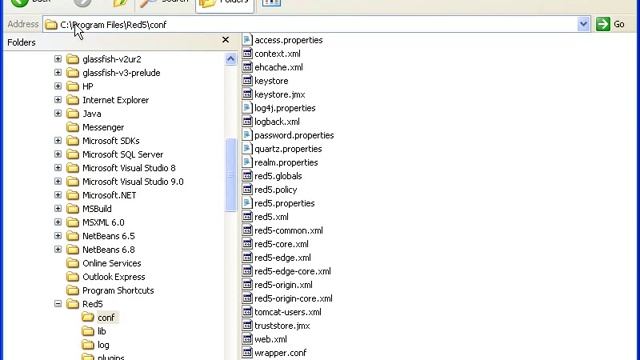Viewport: 640px width, 360px height.
Task: Expand the NetBeans 6.8 folder node
Action: click(58, 249)
